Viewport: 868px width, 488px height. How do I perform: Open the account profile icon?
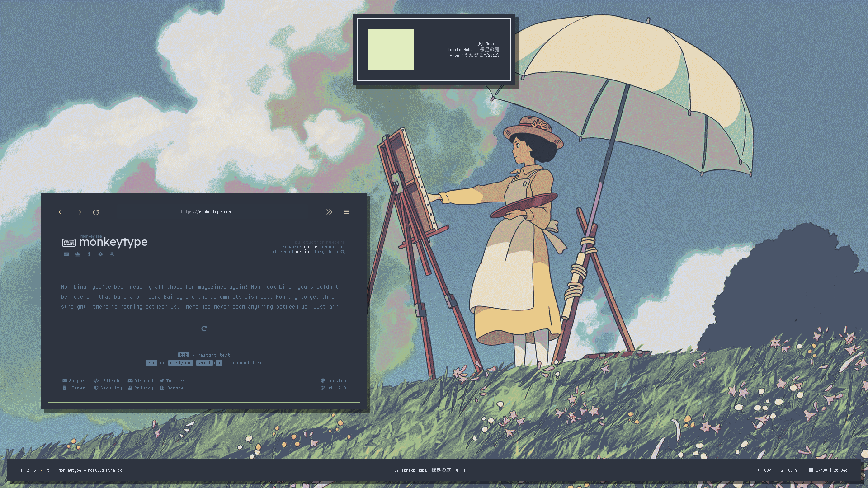(112, 254)
